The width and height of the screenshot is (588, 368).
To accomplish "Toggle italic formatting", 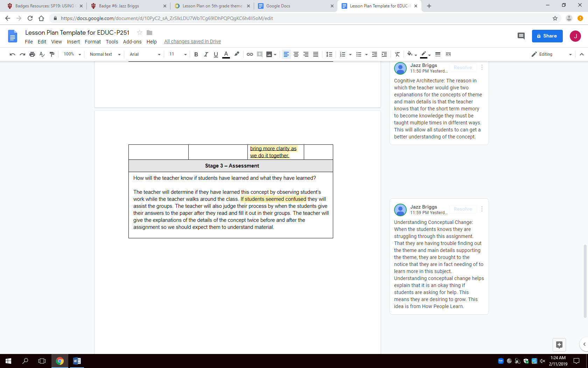I will pyautogui.click(x=206, y=54).
